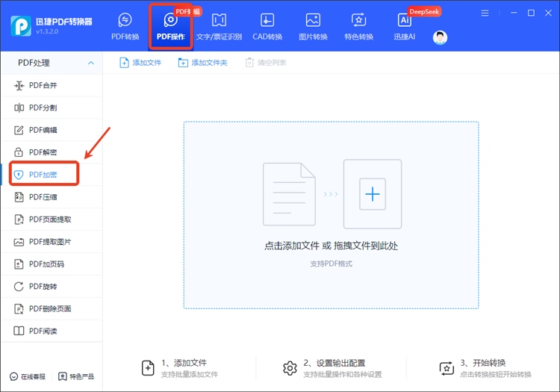Select PDF删除页面 in sidebar
The width and height of the screenshot is (560, 392).
tap(52, 309)
